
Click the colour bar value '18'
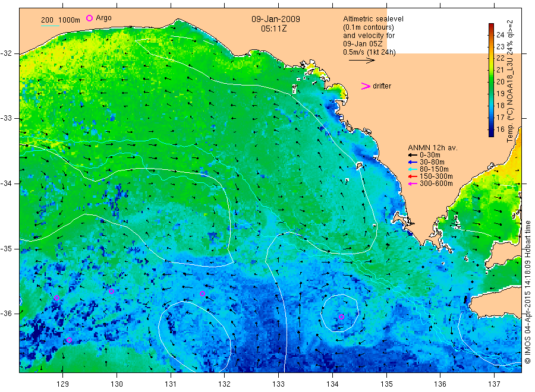pos(500,105)
